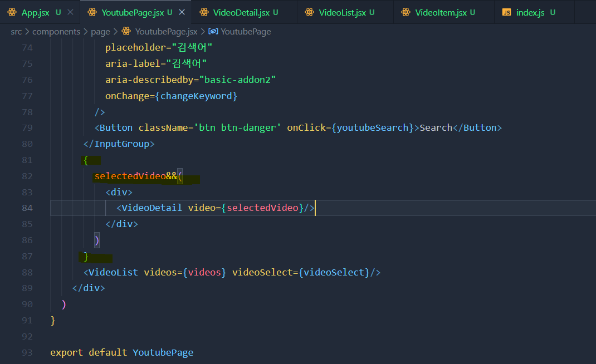Click the React icon on App.jsx tab
596x364 pixels.
click(12, 12)
